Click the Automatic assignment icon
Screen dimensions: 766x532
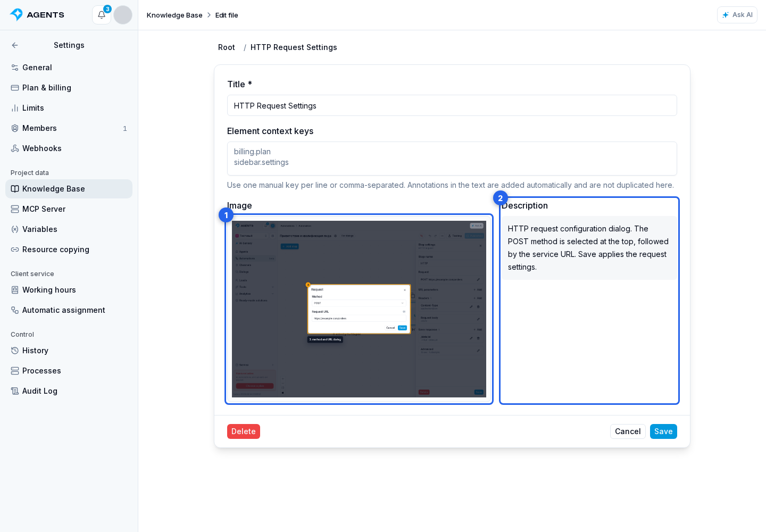point(15,310)
